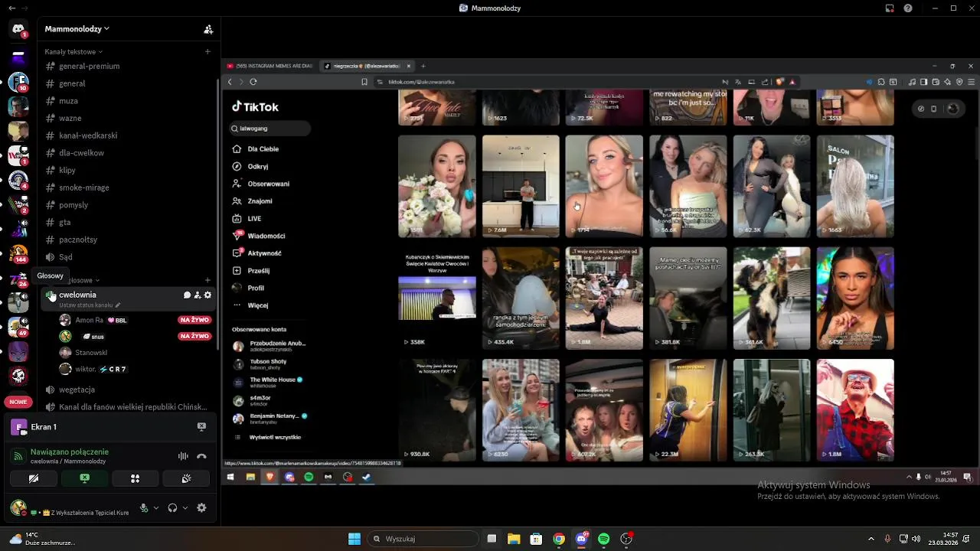980x551 pixels.
Task: Create a new text channel with plus icon
Action: point(207,51)
